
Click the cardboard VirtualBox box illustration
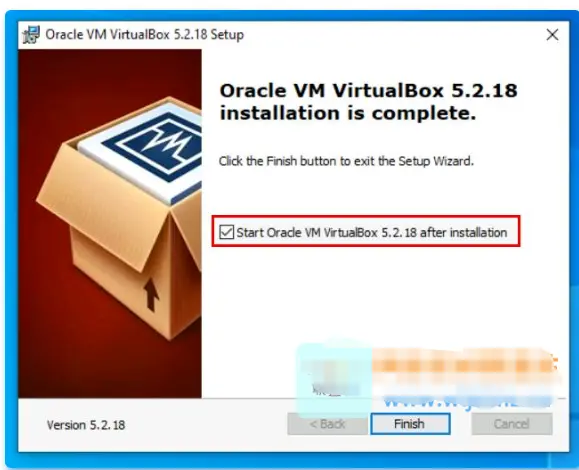[x=119, y=218]
